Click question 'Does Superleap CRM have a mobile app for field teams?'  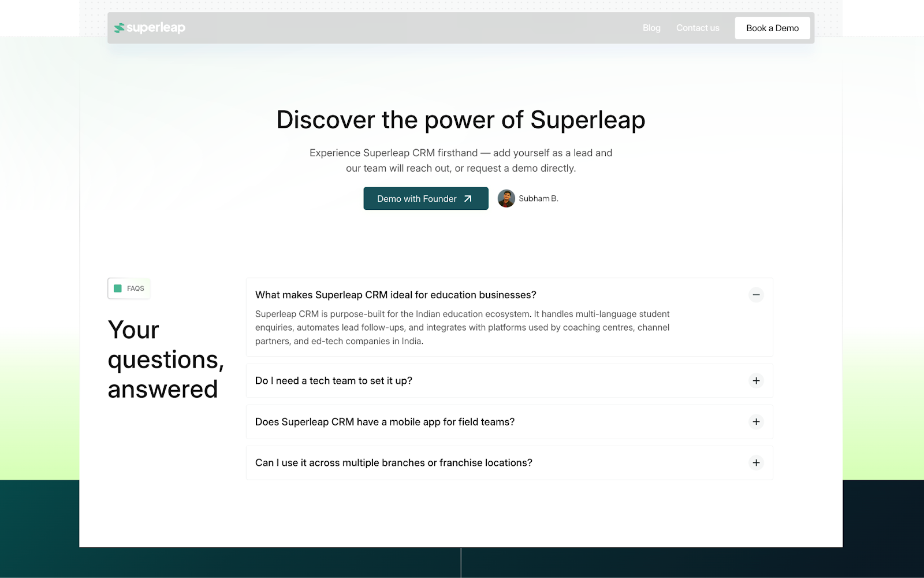coord(385,422)
